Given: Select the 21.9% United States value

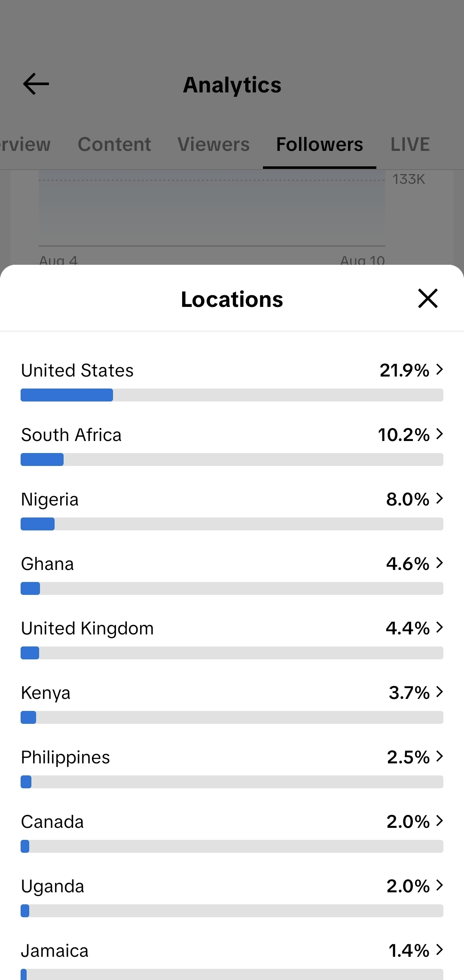Looking at the screenshot, I should 404,370.
